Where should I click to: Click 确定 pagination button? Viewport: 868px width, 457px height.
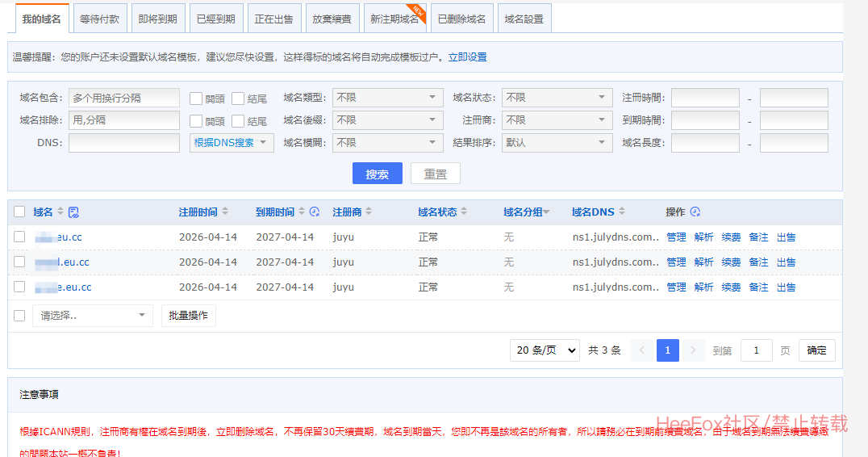tap(816, 350)
